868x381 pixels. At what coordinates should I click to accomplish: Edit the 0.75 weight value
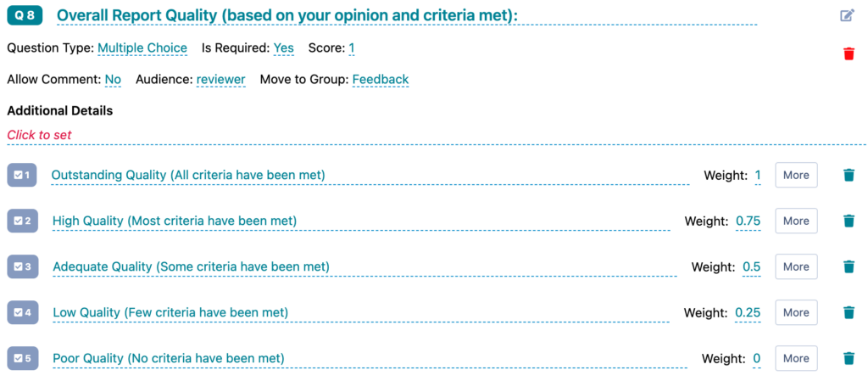(x=748, y=221)
